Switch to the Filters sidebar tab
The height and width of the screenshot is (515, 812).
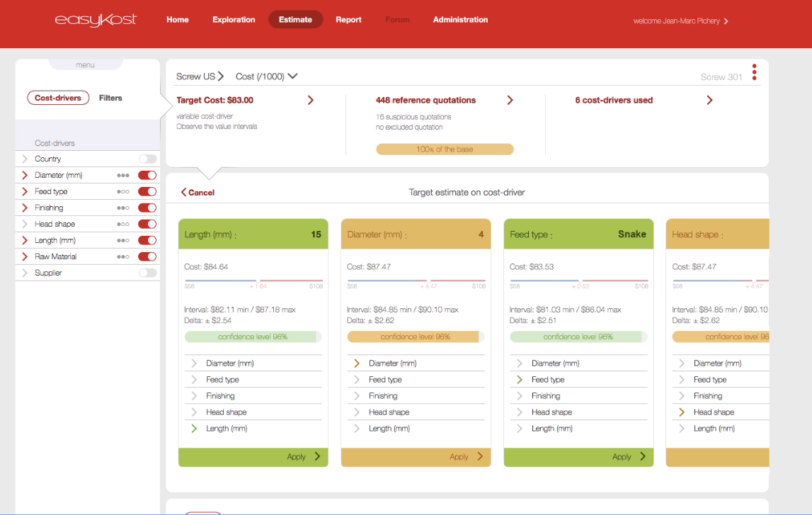click(110, 98)
